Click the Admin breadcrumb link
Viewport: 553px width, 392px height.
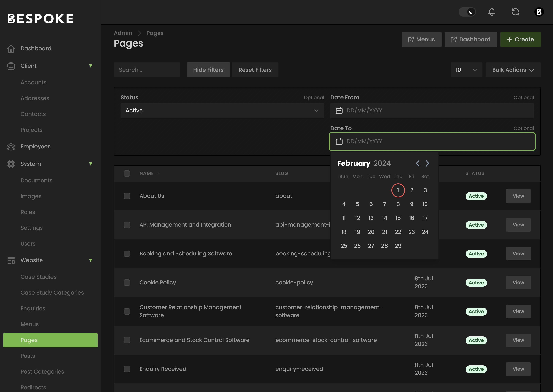coord(123,33)
